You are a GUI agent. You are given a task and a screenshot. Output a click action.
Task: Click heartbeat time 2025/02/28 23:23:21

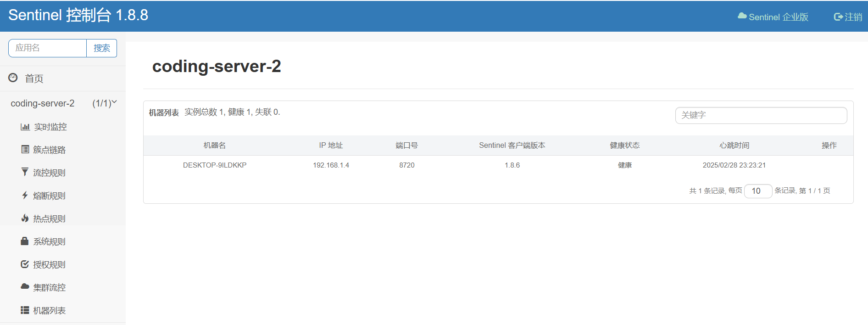[734, 165]
